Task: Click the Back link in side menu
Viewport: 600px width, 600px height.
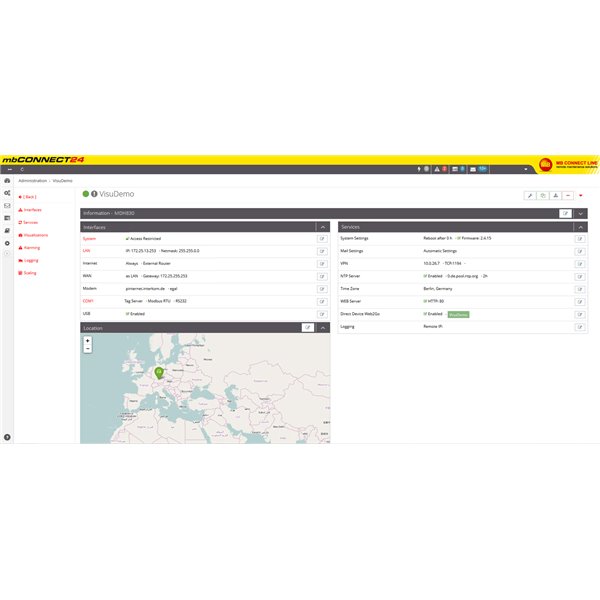Action: 28,197
